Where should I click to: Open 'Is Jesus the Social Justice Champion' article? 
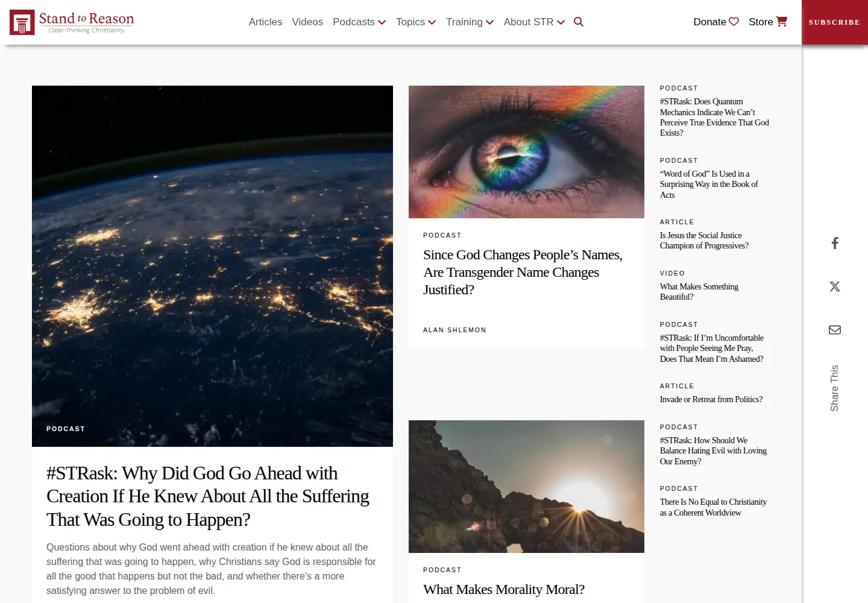(704, 241)
